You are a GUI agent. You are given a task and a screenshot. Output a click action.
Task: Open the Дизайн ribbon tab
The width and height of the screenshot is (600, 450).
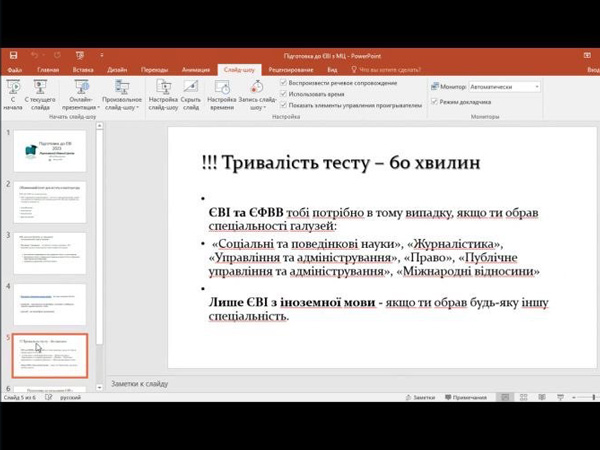(117, 70)
